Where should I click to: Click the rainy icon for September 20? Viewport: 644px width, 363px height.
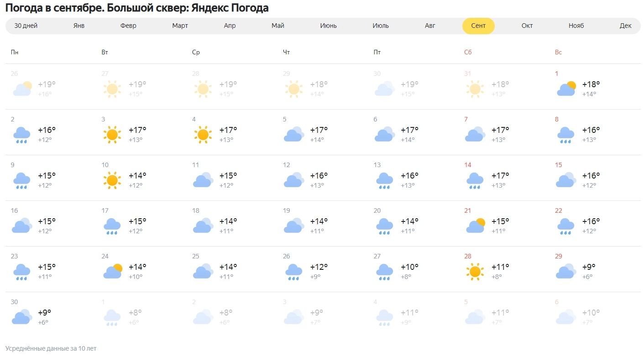click(384, 226)
